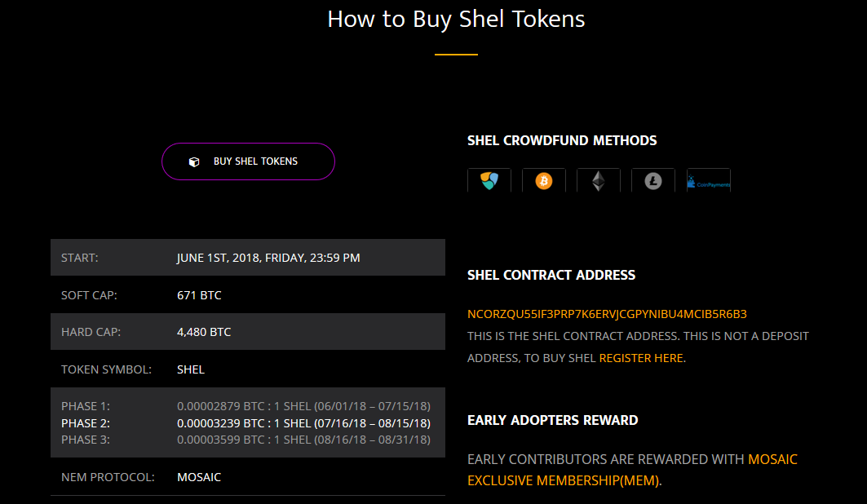Choose the Ethereum payment icon
This screenshot has height=504, width=867.
[x=599, y=180]
